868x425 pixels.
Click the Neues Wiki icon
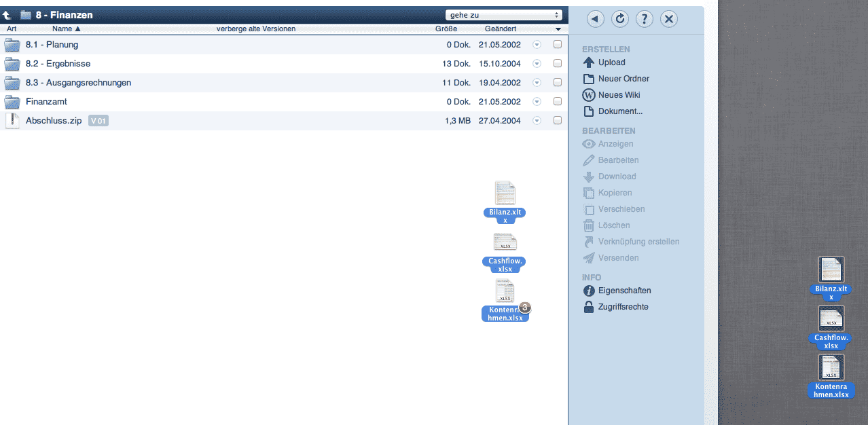589,95
